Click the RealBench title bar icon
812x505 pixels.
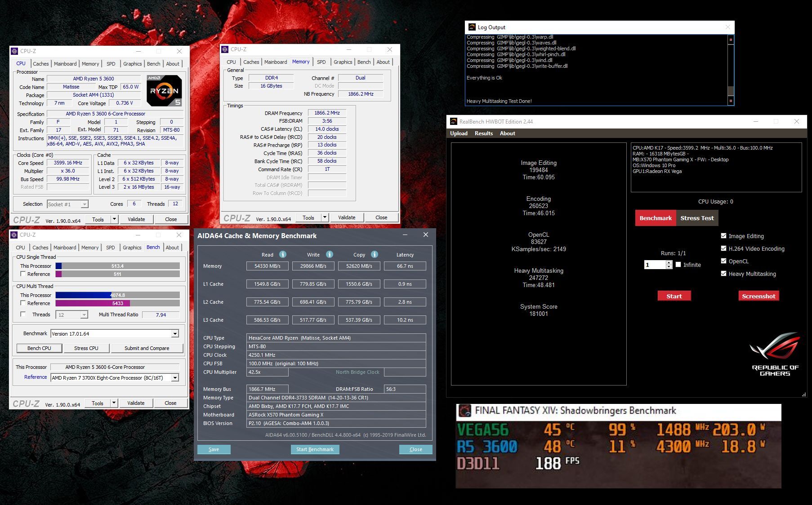(453, 121)
